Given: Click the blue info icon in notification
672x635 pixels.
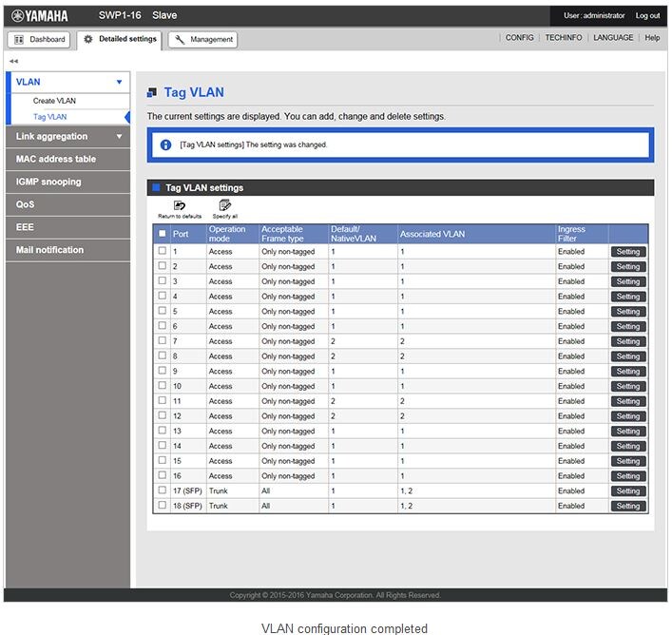Looking at the screenshot, I should [x=165, y=144].
